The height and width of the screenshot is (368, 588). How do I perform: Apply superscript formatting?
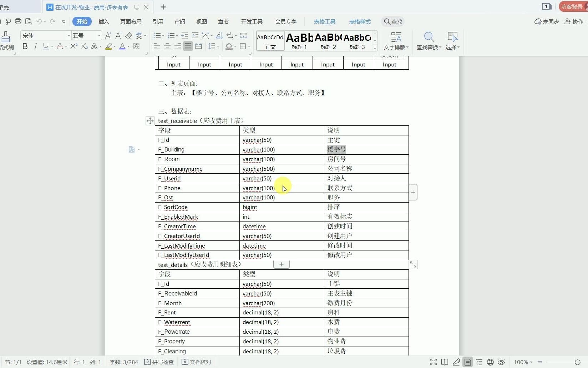click(x=73, y=46)
